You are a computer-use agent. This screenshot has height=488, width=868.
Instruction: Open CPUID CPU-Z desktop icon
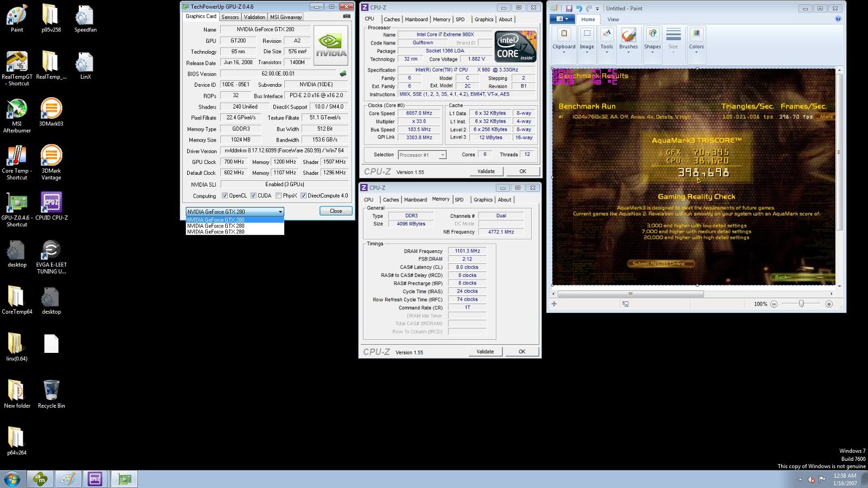[51, 206]
